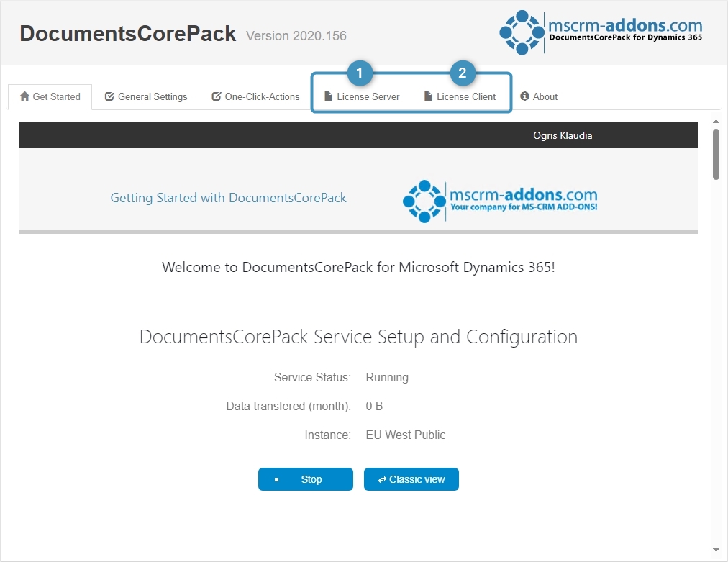Click the edit icon beside General Settings
Image resolution: width=728 pixels, height=562 pixels.
[109, 96]
